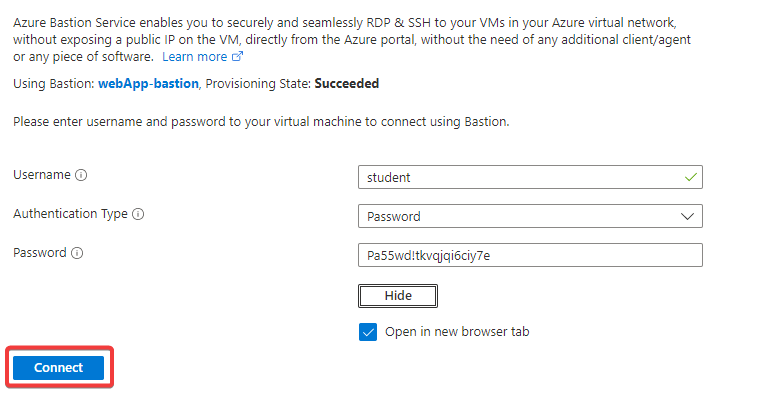The width and height of the screenshot is (780, 407).
Task: Click the Username field label
Action: click(x=42, y=175)
